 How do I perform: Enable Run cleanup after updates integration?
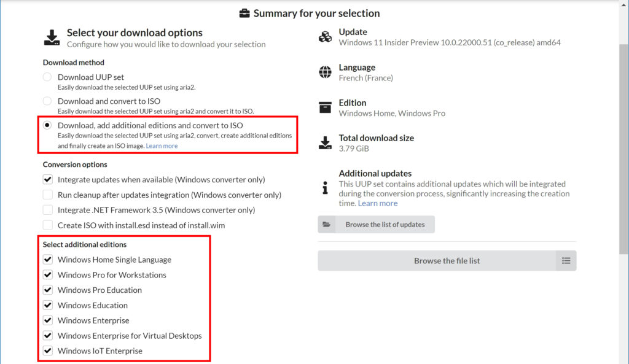[x=48, y=195]
